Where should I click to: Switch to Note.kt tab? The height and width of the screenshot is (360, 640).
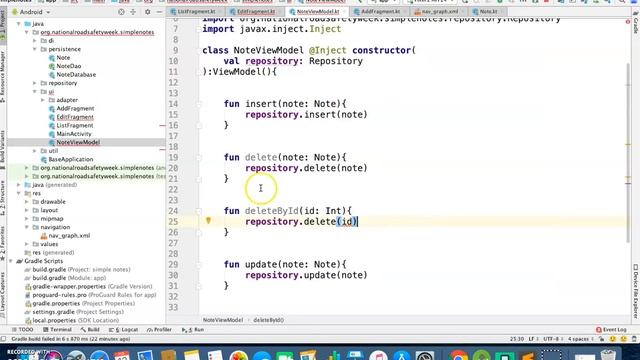pos(488,12)
